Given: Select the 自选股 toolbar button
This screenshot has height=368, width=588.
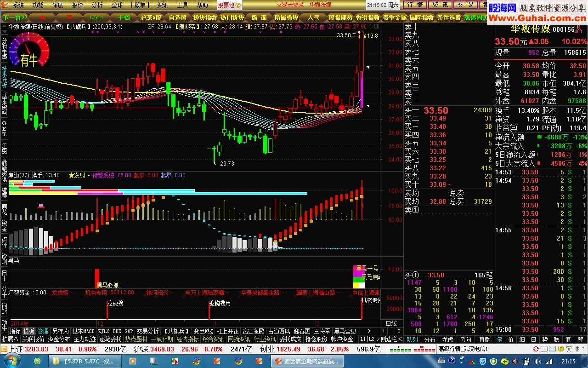Looking at the screenshot, I should click(177, 17).
